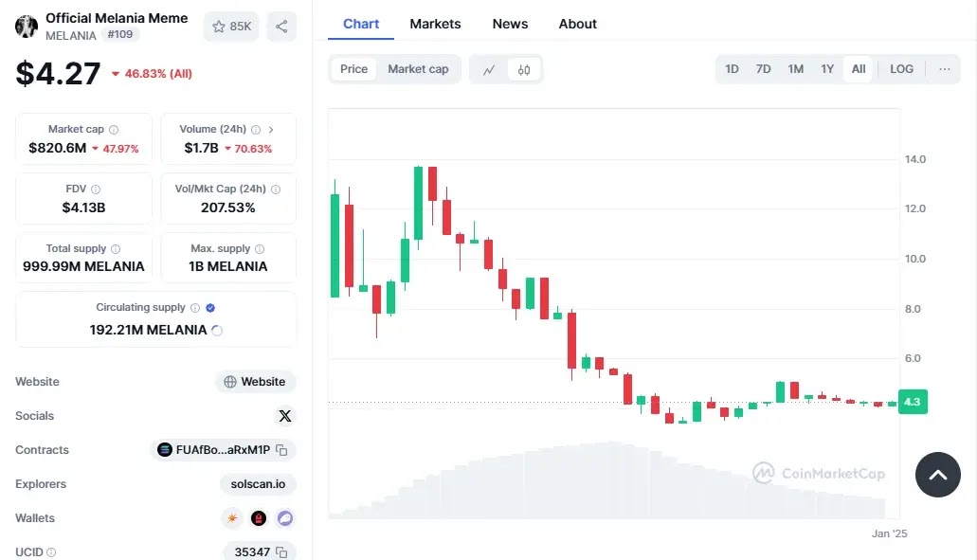This screenshot has height=560, width=977.
Task: Copy the UCID 35347 value
Action: (281, 552)
